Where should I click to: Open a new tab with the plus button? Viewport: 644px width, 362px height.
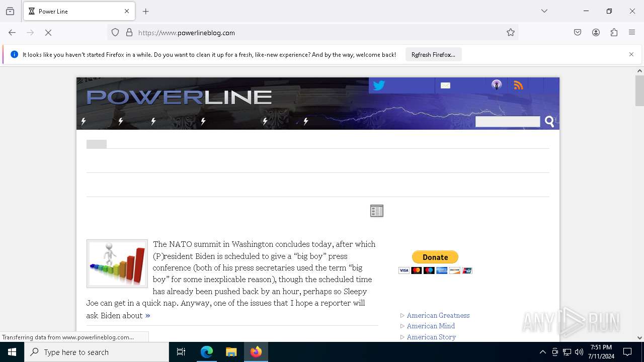pos(146,11)
